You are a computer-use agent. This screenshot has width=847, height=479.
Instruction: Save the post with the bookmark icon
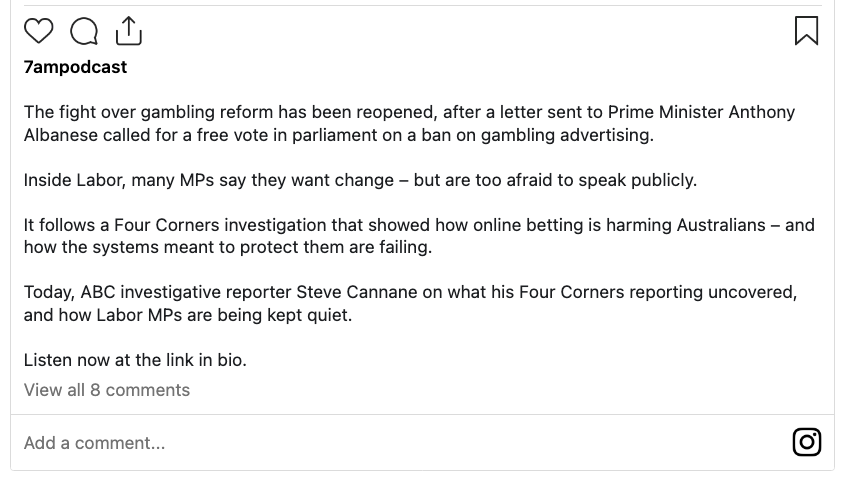click(806, 31)
